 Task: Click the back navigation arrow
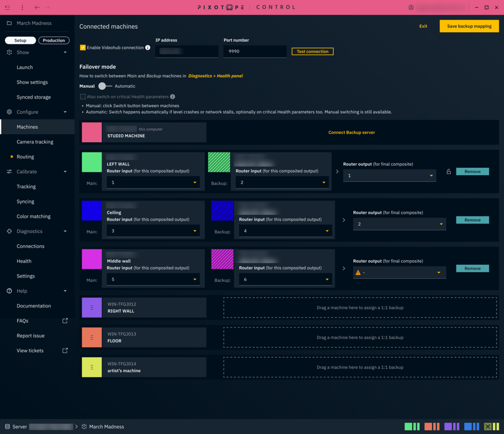pyautogui.click(x=37, y=7)
